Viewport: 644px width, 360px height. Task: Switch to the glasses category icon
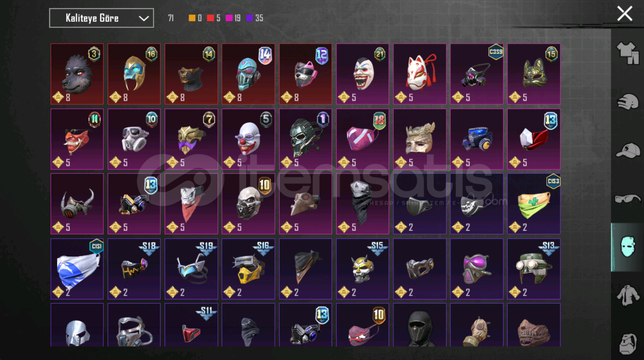(627, 198)
